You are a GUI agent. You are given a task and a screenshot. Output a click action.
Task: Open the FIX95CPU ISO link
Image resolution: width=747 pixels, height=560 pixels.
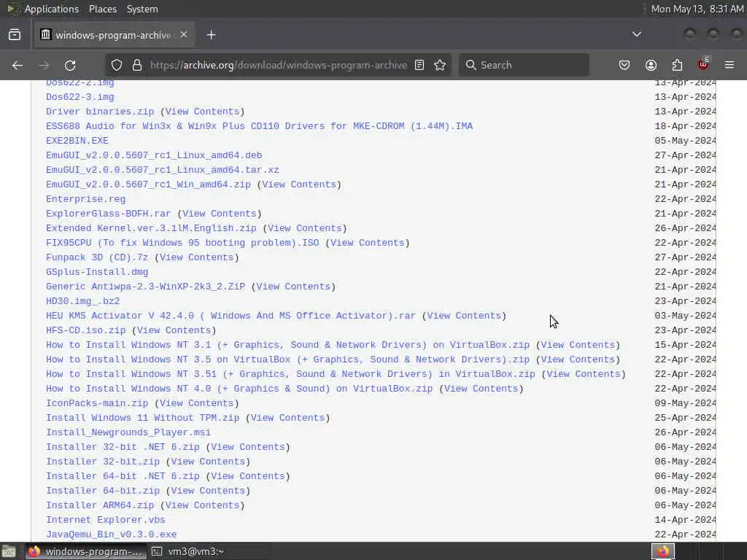point(182,243)
